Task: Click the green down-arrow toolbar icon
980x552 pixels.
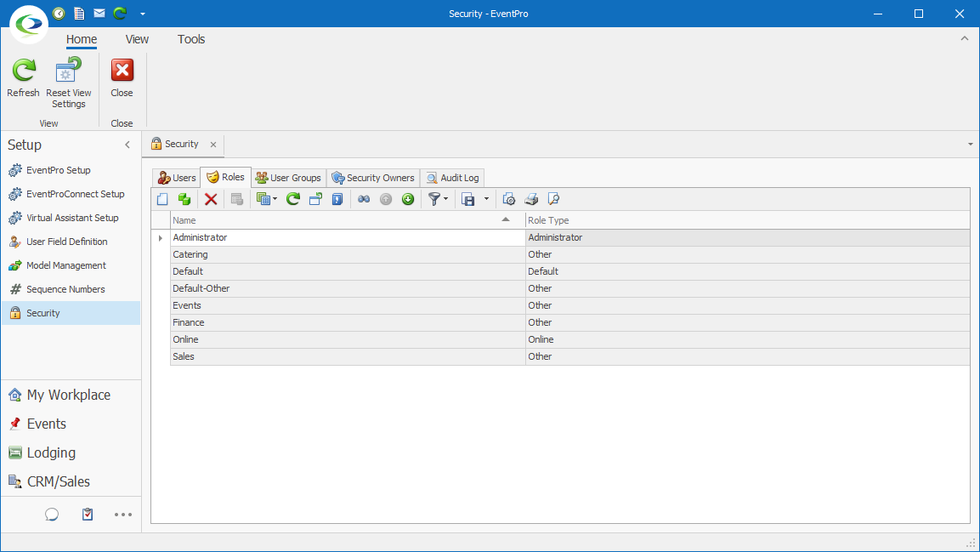Action: 408,199
